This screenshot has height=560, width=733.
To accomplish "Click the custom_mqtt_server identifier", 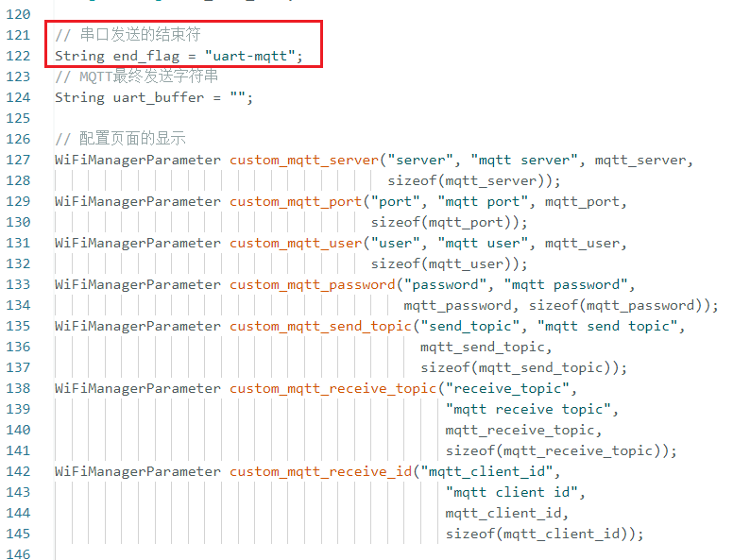I will pyautogui.click(x=303, y=160).
